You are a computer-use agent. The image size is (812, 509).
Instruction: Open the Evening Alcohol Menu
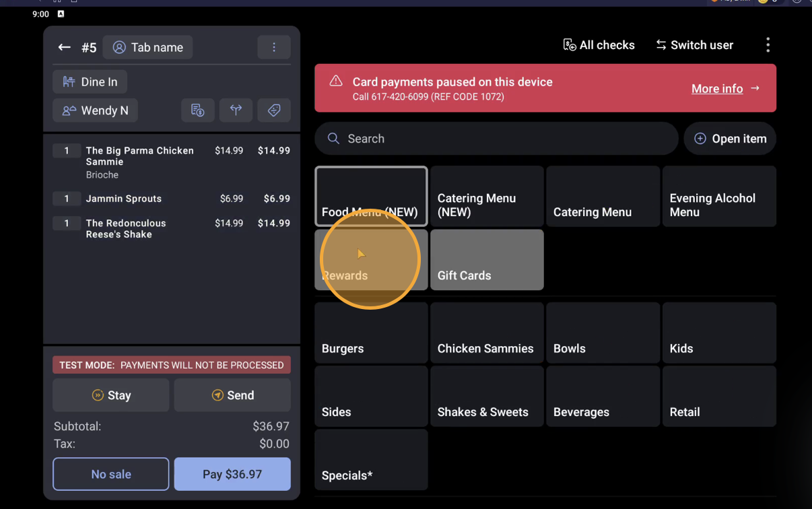[719, 196]
